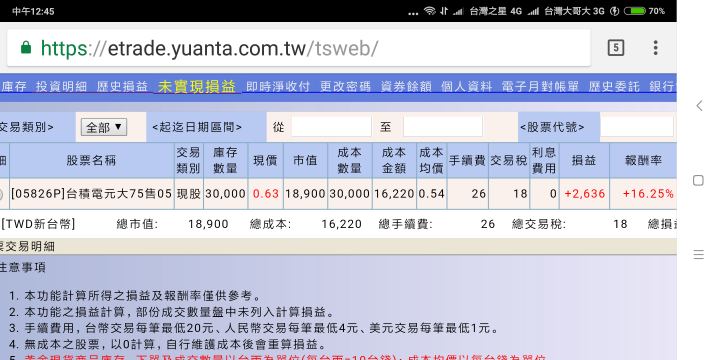Screen dimensions: 720x360
Task: Click the 總成本 summary label
Action: click(x=270, y=224)
